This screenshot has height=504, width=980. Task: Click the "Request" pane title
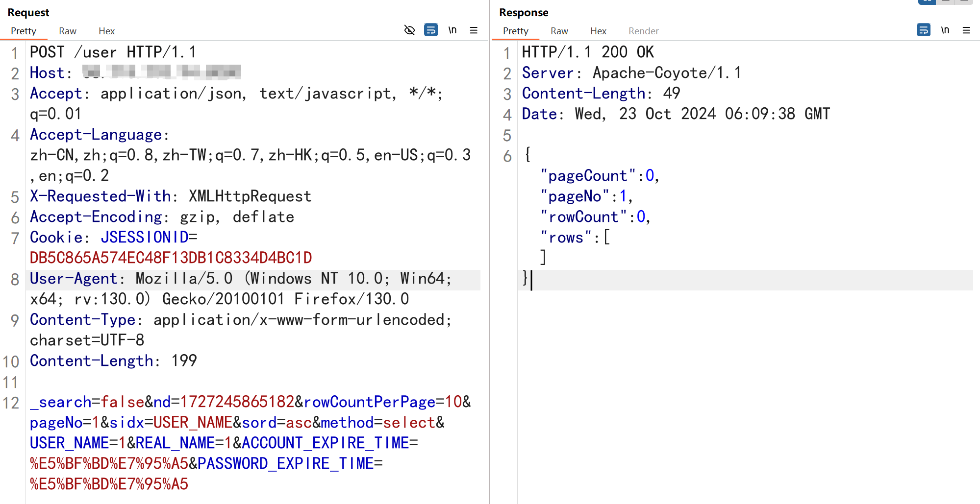click(28, 12)
